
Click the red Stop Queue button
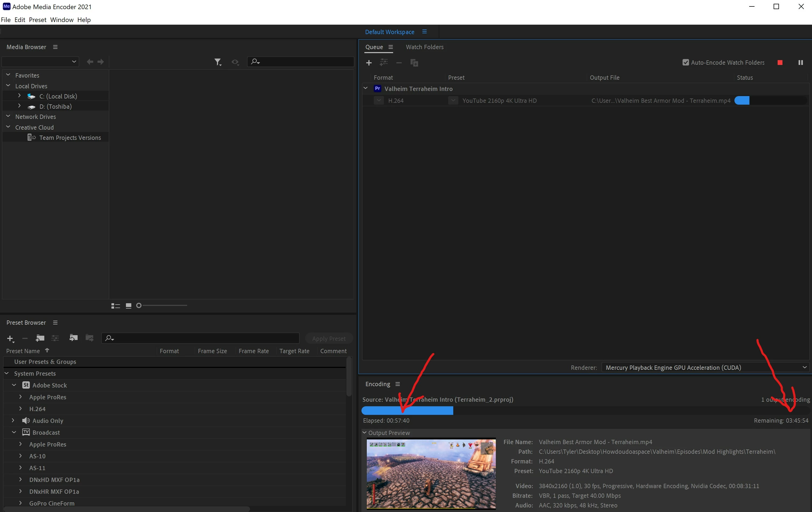click(x=780, y=63)
